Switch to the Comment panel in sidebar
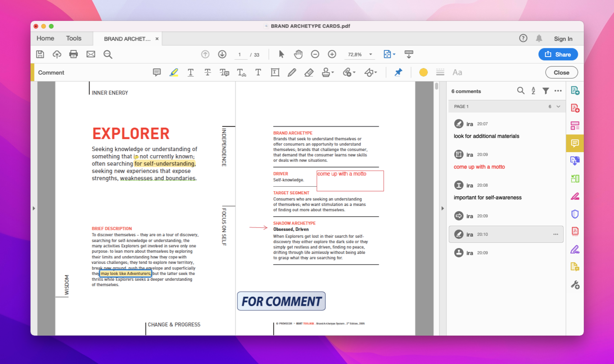The width and height of the screenshot is (614, 364). [x=575, y=143]
